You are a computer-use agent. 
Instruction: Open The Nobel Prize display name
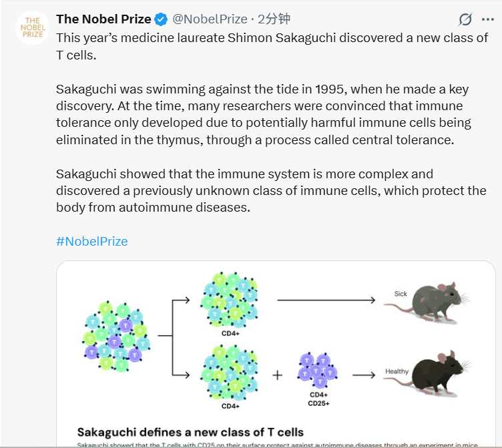(x=103, y=19)
